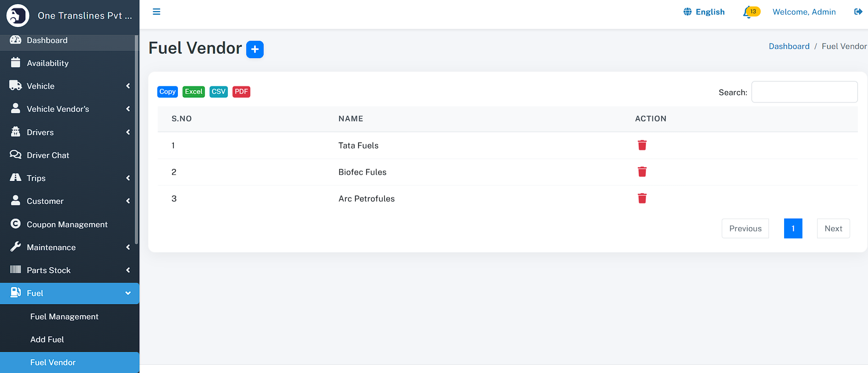
Task: Sort the table by NAME column
Action: pos(351,119)
